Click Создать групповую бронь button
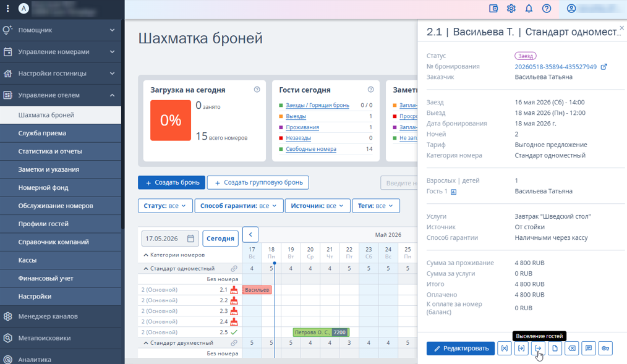This screenshot has height=364, width=627. 258,182
